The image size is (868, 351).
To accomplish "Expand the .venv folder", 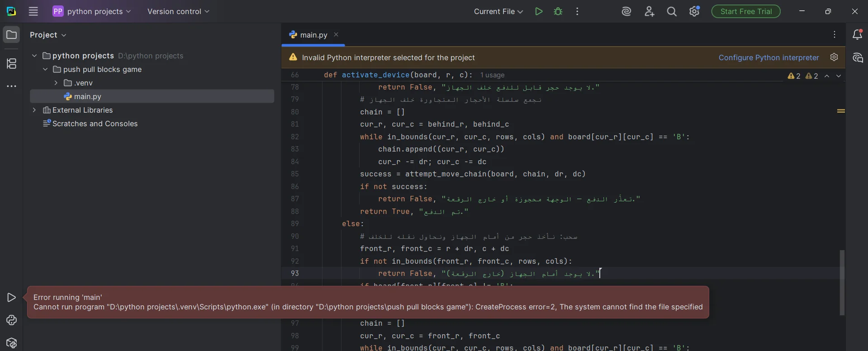I will pyautogui.click(x=56, y=83).
